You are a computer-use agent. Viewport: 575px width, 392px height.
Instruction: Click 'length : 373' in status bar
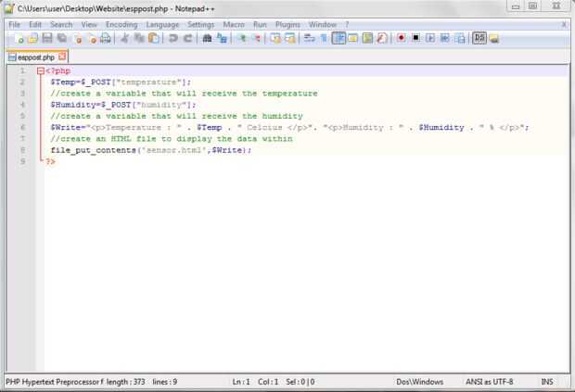coord(126,382)
